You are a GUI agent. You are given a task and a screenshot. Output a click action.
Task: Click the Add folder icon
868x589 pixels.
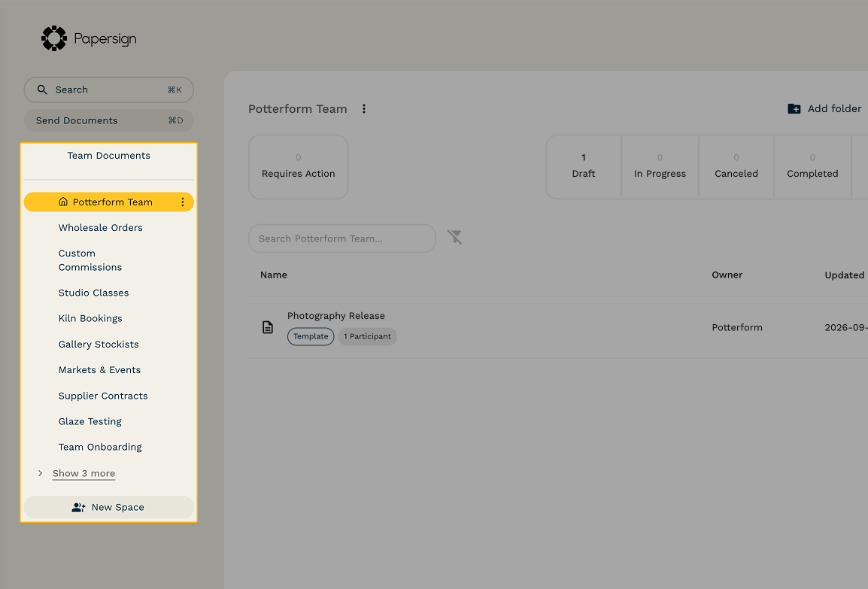click(794, 108)
